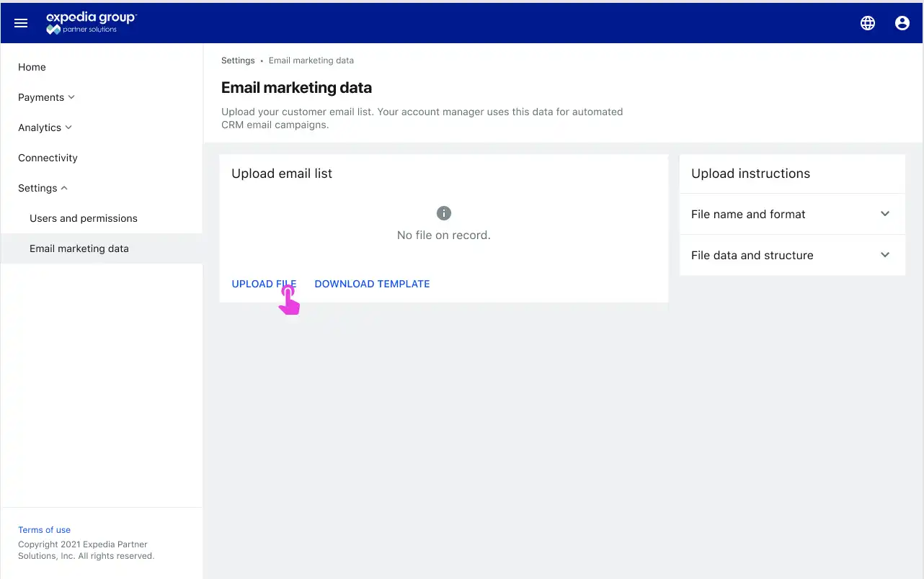Viewport: 924px width, 579px height.
Task: Open the Connectivity section
Action: pyautogui.click(x=48, y=158)
